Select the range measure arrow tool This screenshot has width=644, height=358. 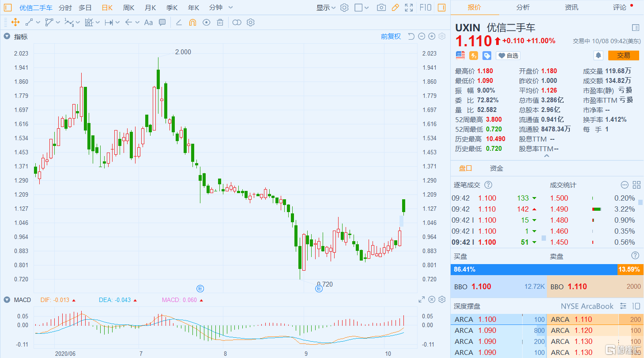click(109, 22)
